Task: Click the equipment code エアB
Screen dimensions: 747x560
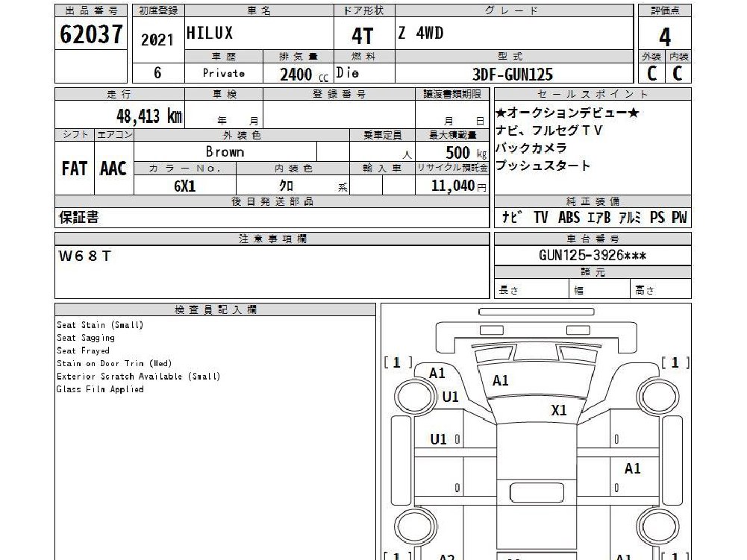Action: [x=598, y=218]
